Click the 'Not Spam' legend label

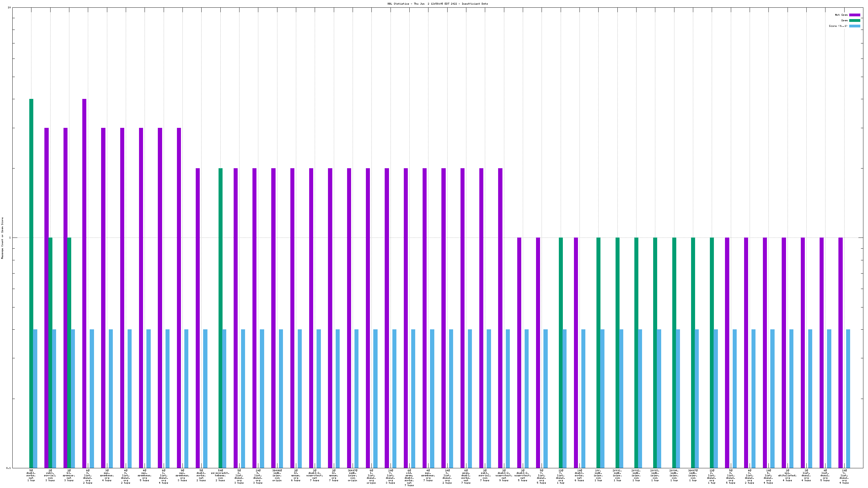841,15
